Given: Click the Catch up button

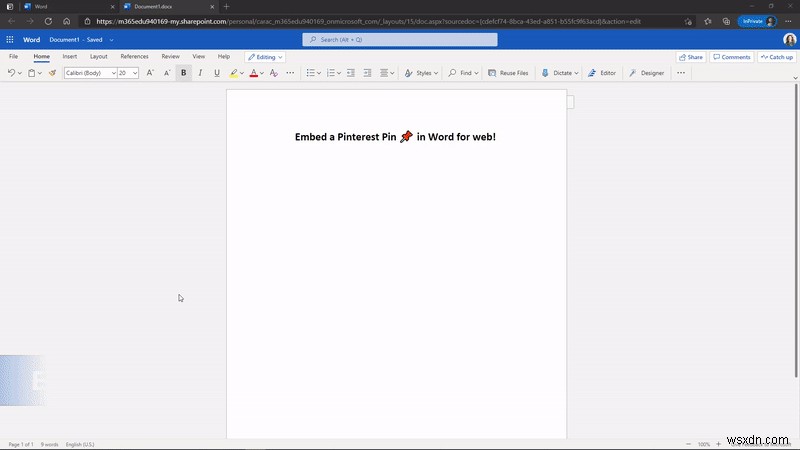Looking at the screenshot, I should point(777,57).
